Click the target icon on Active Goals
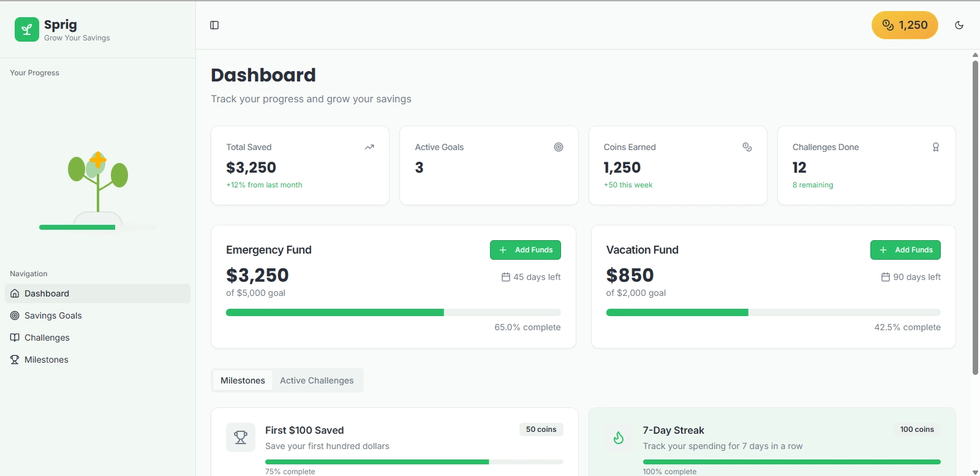 (x=559, y=147)
